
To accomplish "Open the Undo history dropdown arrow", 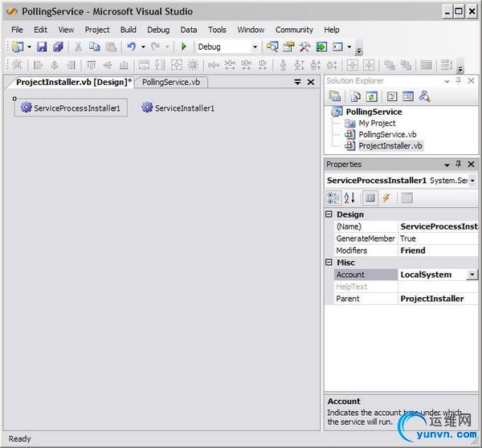I will click(143, 47).
